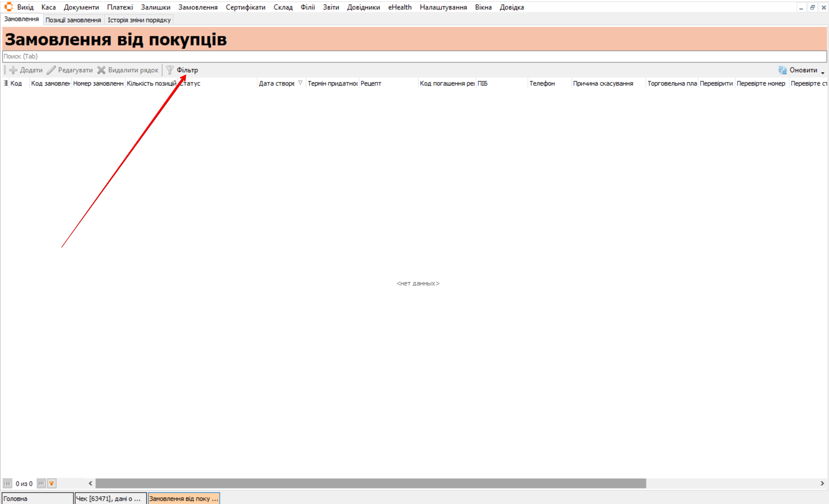This screenshot has height=504, width=829.
Task: Open the Головна window tab in the bottom bar
Action: [x=37, y=498]
